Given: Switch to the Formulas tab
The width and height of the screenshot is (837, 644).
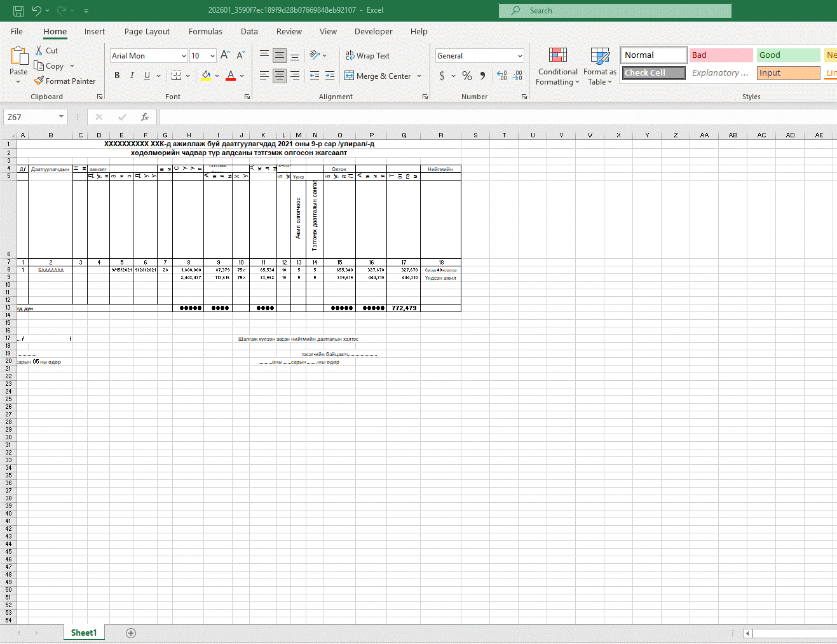Looking at the screenshot, I should (x=205, y=31).
